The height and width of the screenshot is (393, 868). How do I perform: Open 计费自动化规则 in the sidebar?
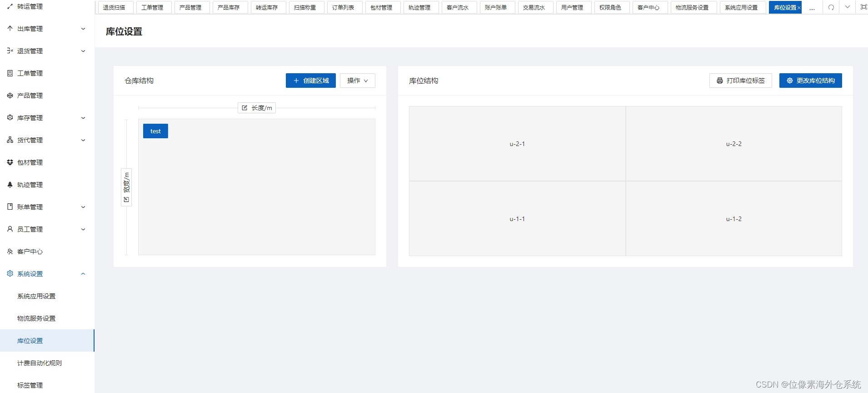(x=47, y=363)
